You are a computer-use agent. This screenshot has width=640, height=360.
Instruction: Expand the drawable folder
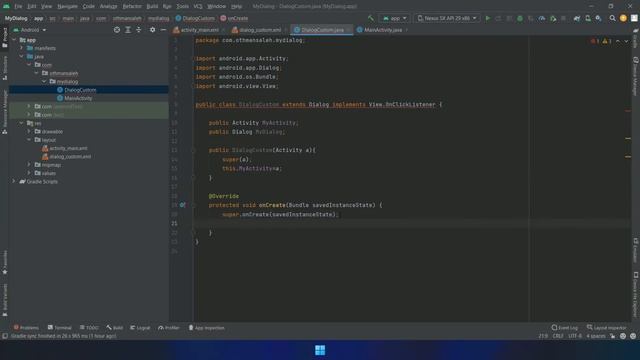coord(29,131)
